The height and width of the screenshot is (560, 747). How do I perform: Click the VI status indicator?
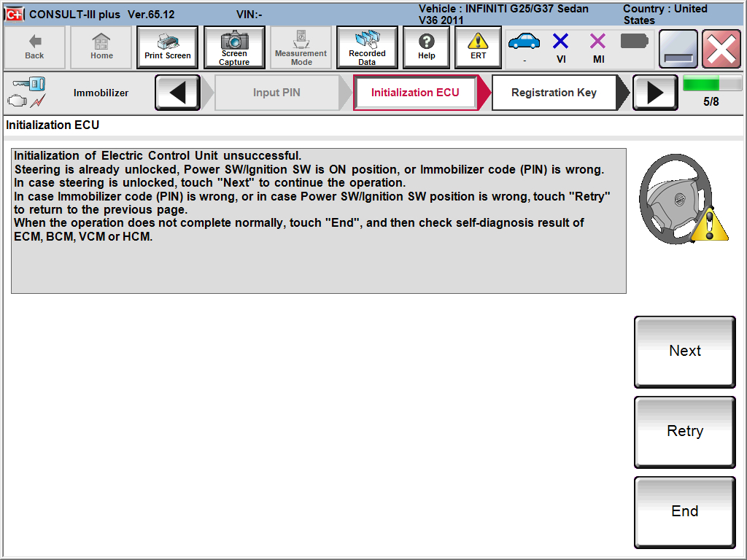(x=561, y=47)
